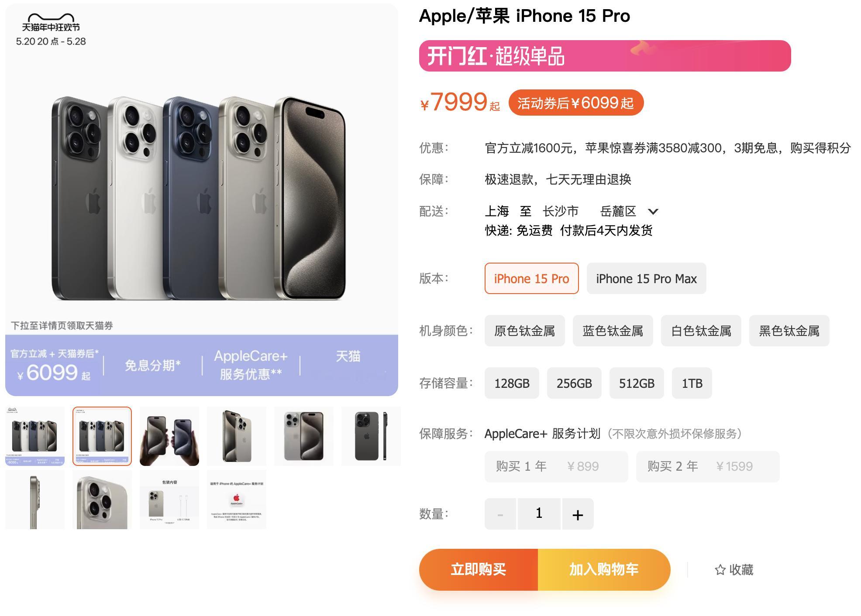Toggle AppleCare+ 购买 1 年 ¥899 plan

[x=556, y=466]
